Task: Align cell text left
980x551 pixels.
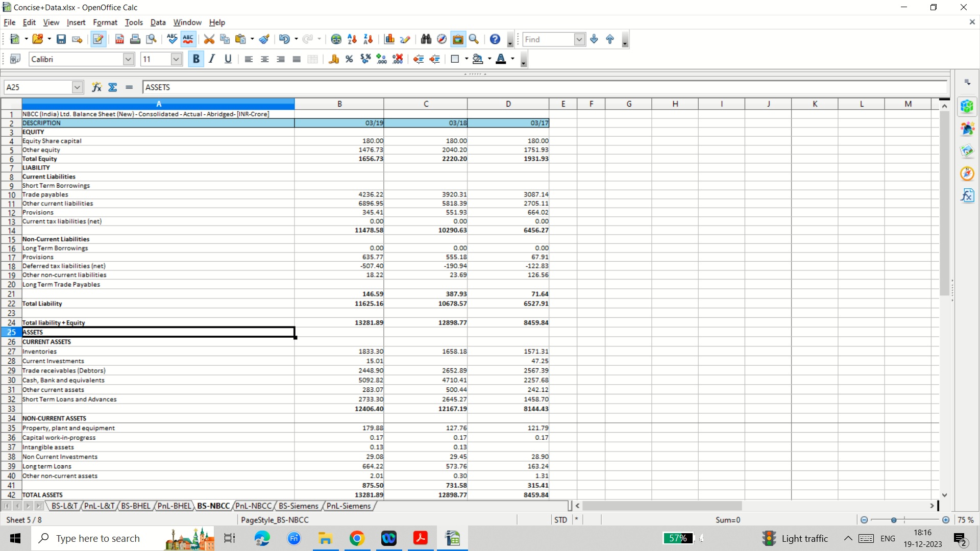Action: [249, 59]
